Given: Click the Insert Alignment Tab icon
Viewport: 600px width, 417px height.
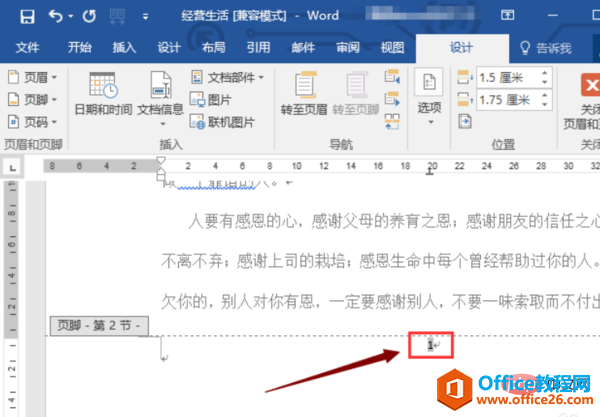Looking at the screenshot, I should (x=465, y=122).
